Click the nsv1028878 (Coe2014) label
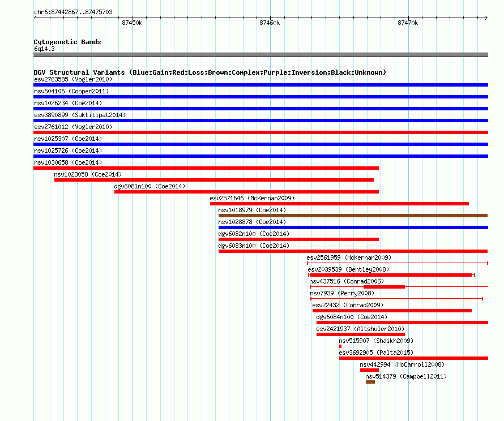504x421 pixels. [x=252, y=222]
